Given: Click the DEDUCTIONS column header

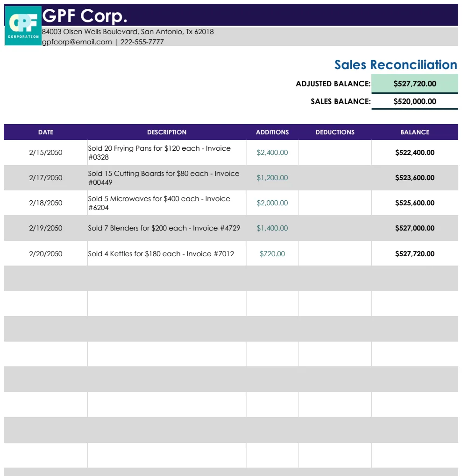Looking at the screenshot, I should [x=334, y=132].
